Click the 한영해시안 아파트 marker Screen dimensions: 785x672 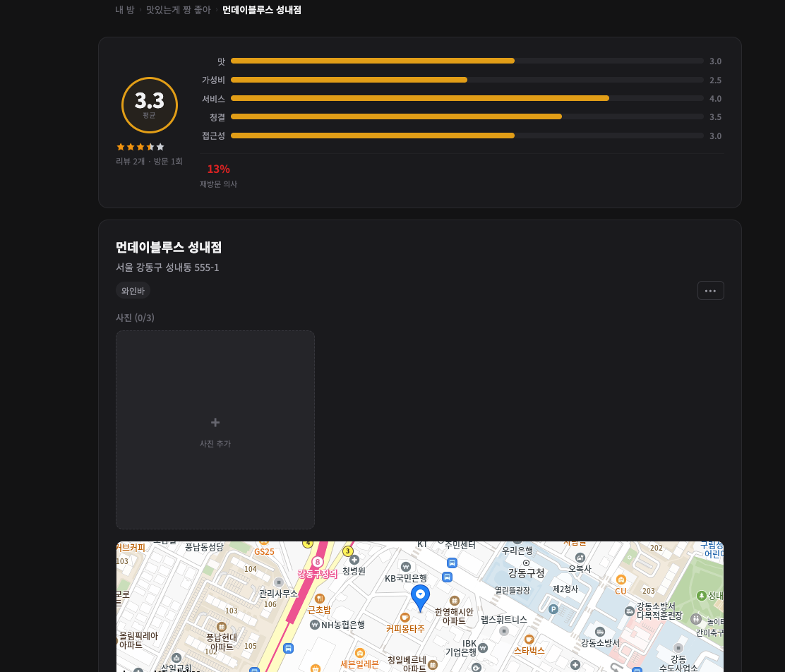[x=454, y=601]
